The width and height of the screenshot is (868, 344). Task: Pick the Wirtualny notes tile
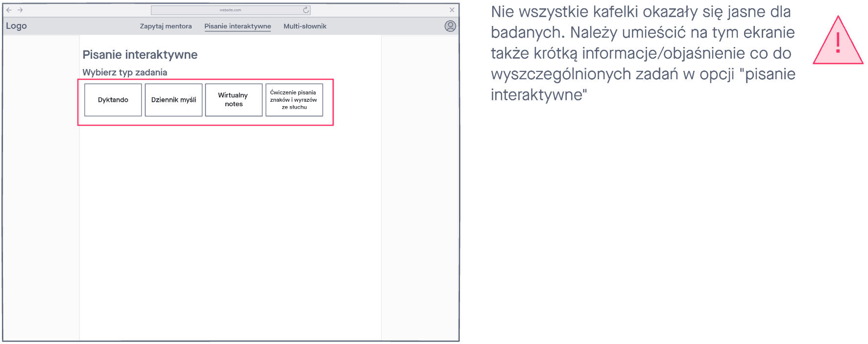click(x=234, y=100)
